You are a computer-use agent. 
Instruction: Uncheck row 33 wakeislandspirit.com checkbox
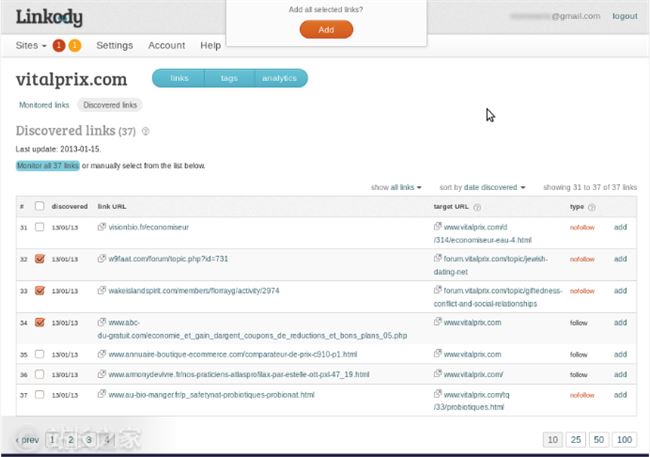(x=39, y=290)
